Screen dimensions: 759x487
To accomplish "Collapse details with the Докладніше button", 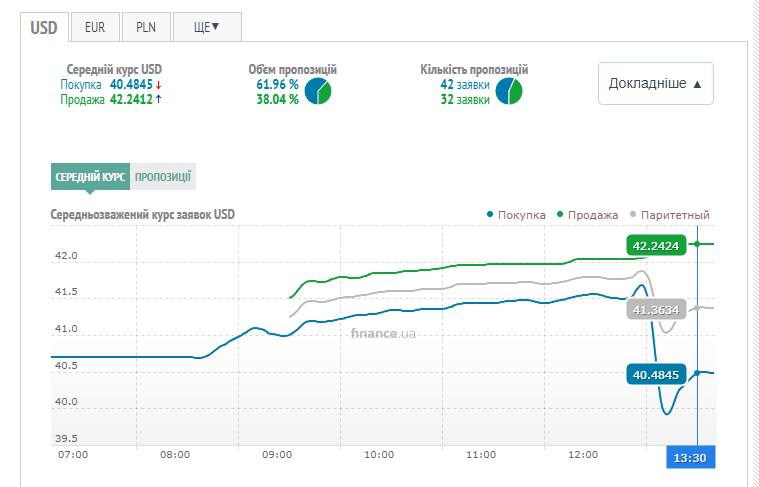I will (x=655, y=84).
